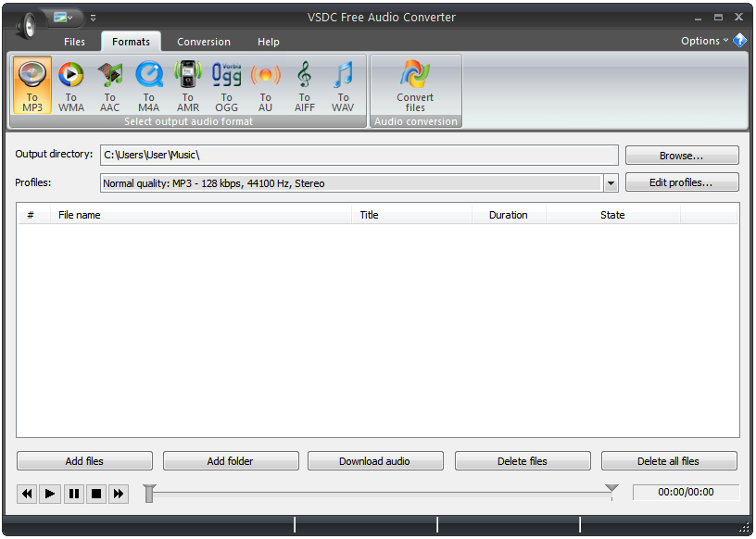Switch to the Formats tab

click(x=131, y=42)
